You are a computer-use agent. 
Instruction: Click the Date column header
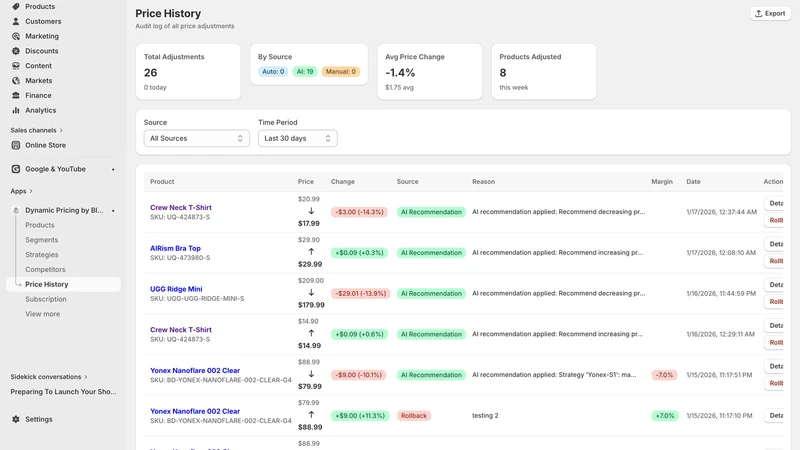(x=693, y=182)
